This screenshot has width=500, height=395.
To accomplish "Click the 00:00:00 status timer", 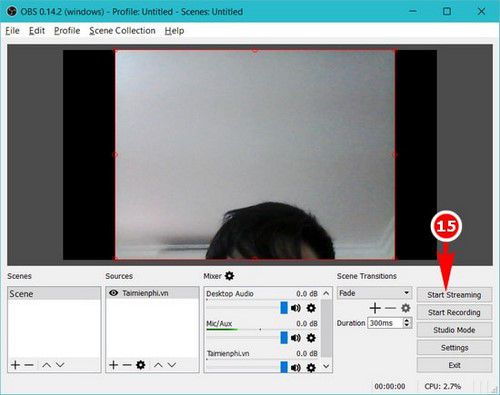I will 390,386.
